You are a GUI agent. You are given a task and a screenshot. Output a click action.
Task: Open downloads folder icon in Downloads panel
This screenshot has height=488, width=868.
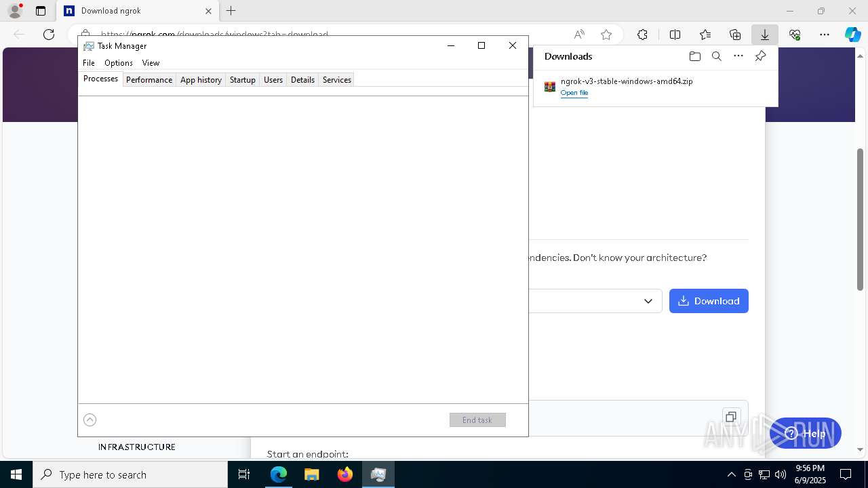click(694, 56)
